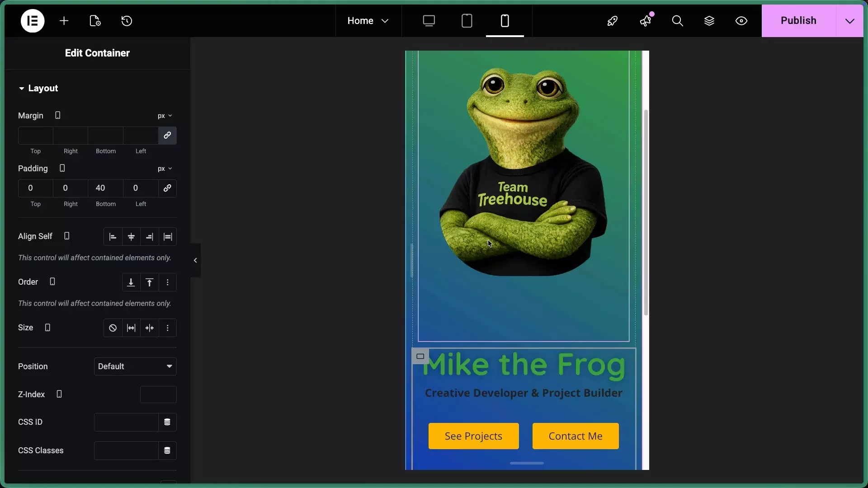
Task: Link padding values with the chain icon
Action: coord(167,188)
